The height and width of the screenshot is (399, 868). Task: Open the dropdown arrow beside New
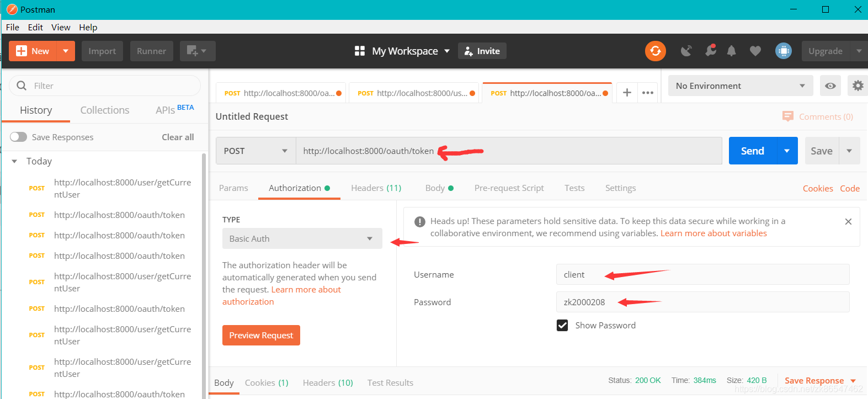coord(66,51)
